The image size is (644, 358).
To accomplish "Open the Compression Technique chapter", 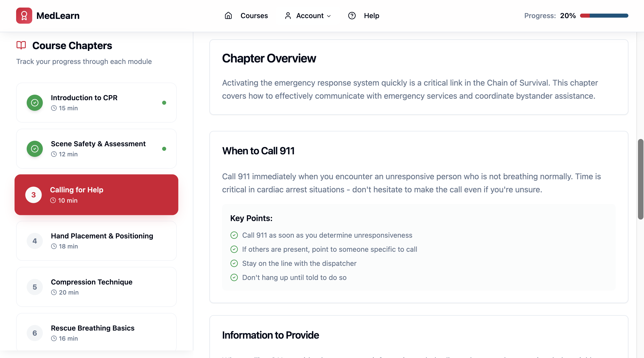I will [x=96, y=287].
